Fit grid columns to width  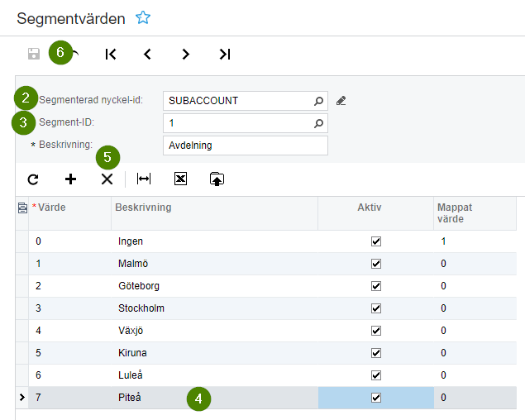[x=144, y=179]
